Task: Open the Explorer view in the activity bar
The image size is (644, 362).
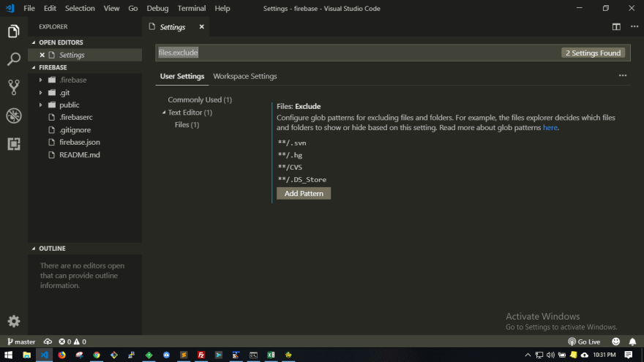Action: (14, 31)
